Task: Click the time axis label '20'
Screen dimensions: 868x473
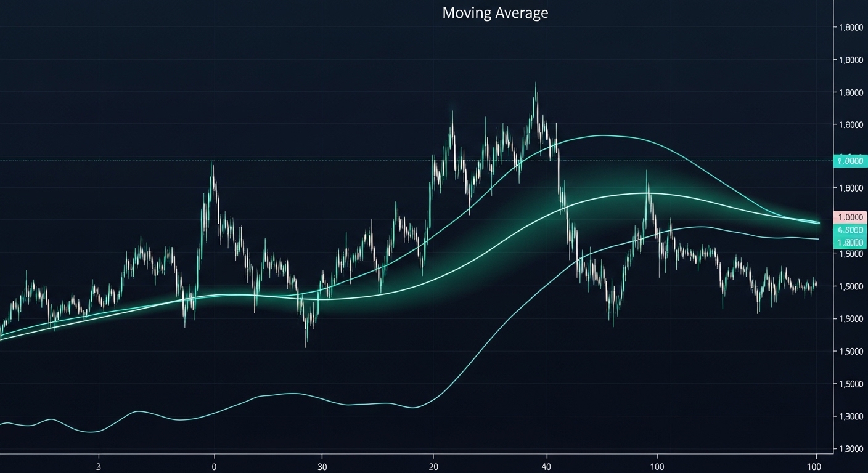Action: click(x=433, y=464)
